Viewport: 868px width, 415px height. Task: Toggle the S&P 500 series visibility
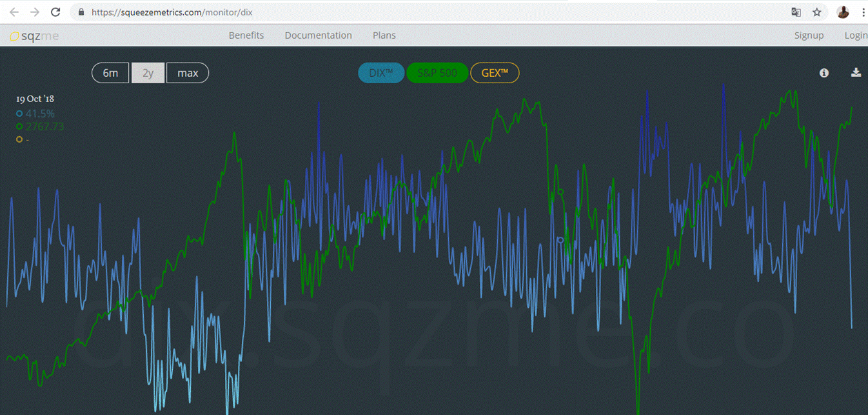coord(437,73)
